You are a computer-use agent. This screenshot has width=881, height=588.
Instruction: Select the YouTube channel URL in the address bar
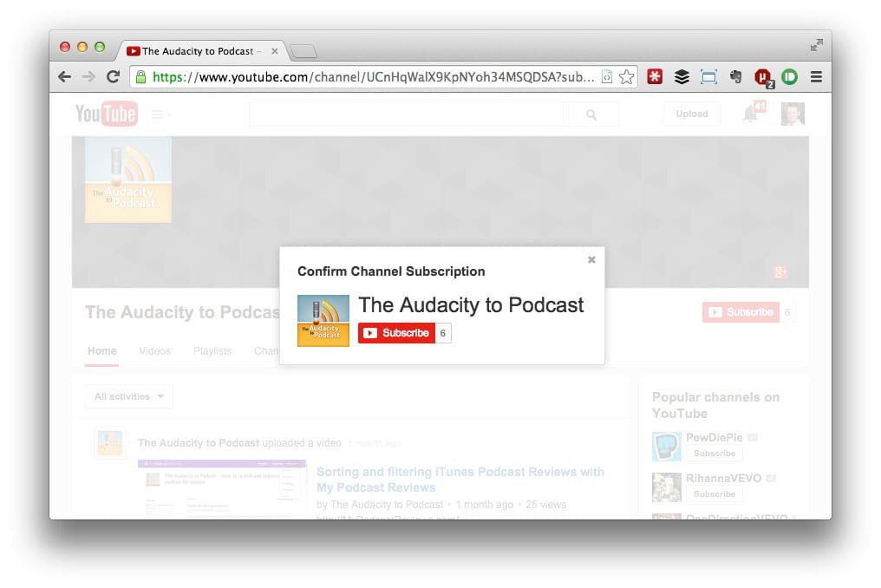click(373, 76)
